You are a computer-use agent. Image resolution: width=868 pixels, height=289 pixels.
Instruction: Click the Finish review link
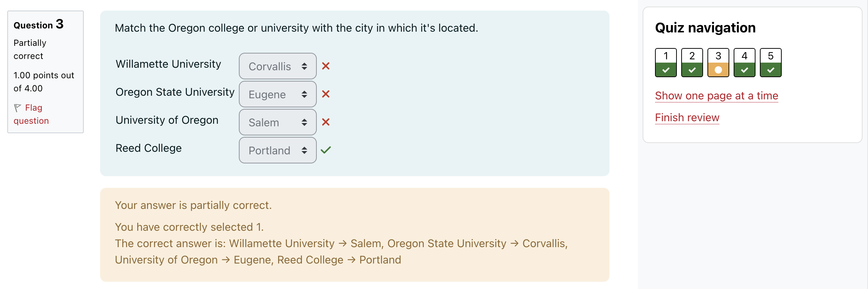[x=687, y=118]
